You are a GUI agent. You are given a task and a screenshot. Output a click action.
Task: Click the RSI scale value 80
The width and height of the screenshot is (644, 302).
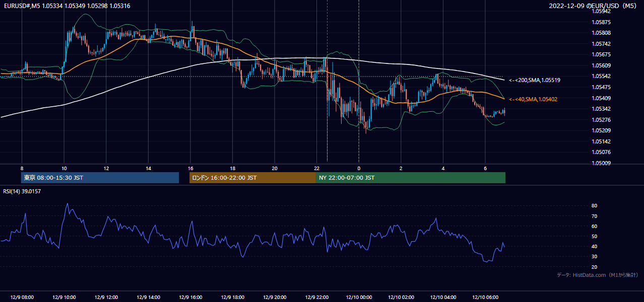(x=595, y=206)
